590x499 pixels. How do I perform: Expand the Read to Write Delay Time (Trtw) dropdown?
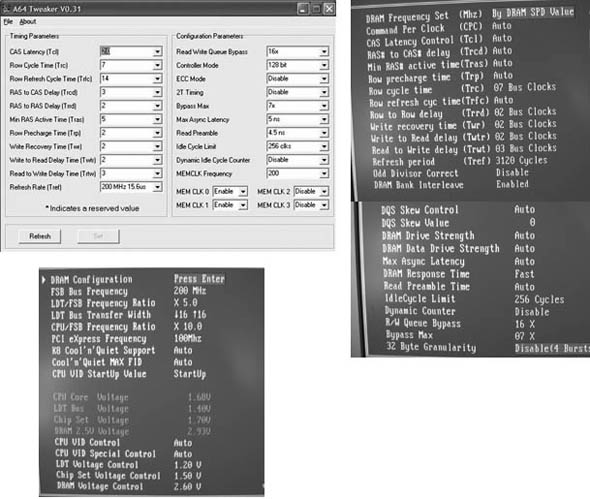158,174
